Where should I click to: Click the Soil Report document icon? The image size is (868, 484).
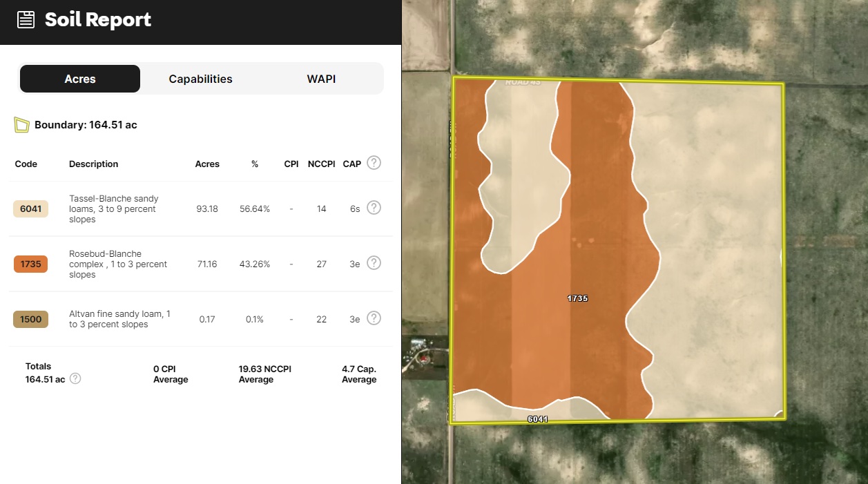pos(26,19)
